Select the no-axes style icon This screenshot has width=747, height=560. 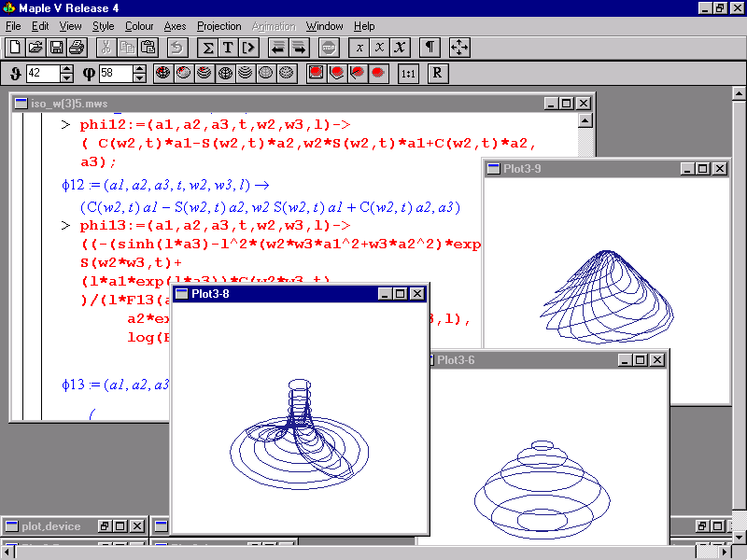coord(378,74)
